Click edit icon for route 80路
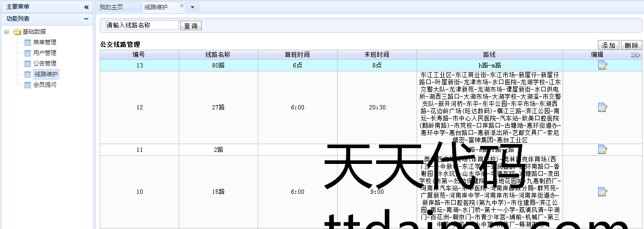This screenshot has height=229, width=644. (x=602, y=66)
